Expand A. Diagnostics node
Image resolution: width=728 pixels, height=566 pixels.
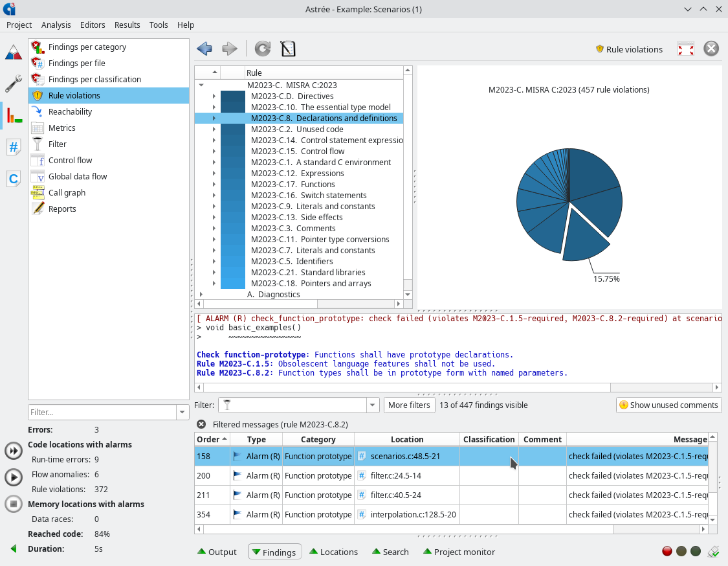pyautogui.click(x=201, y=294)
